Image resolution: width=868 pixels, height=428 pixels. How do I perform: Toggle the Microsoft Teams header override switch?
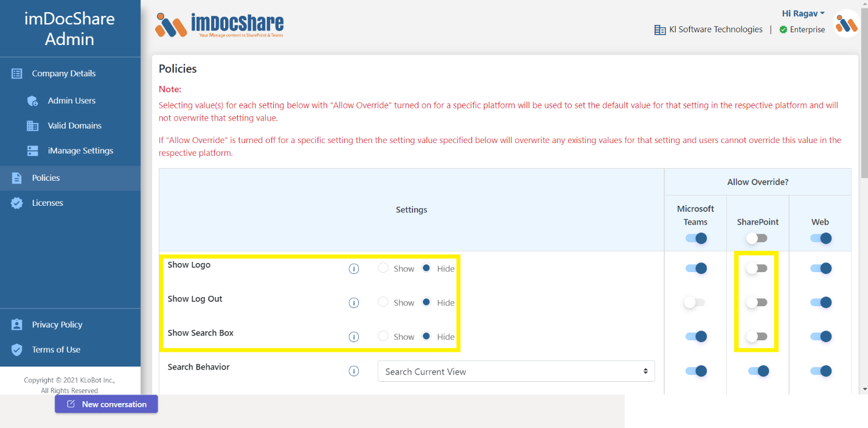pyautogui.click(x=696, y=239)
